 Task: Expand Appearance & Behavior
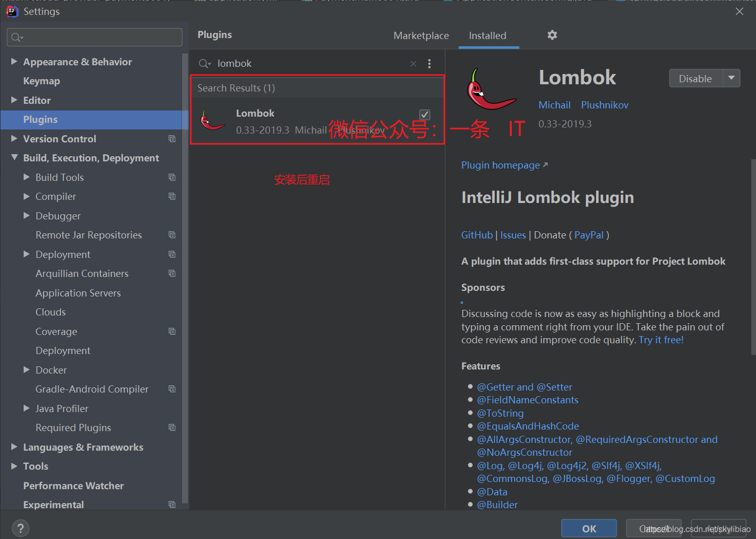click(14, 62)
